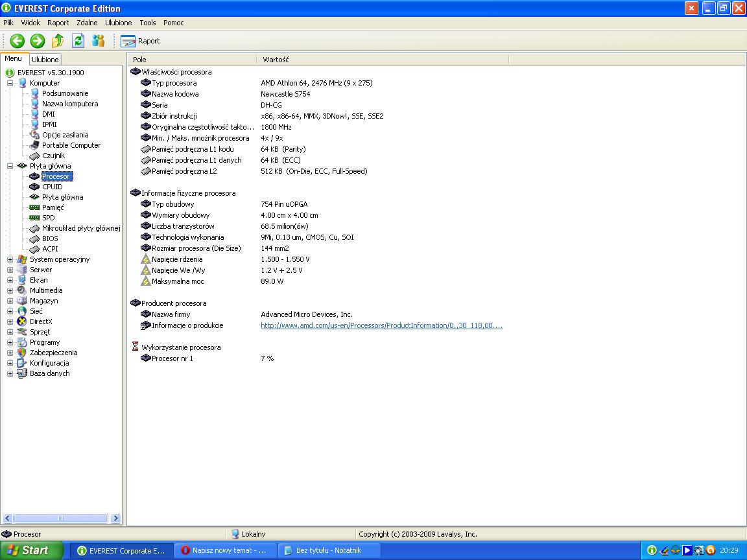This screenshot has height=560, width=747.
Task: Open the Pomoc menu
Action: tap(173, 23)
